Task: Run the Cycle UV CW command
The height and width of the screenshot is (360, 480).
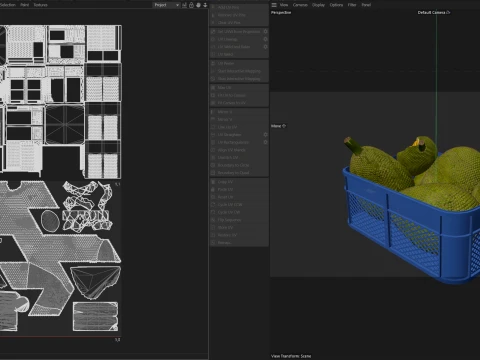Action: point(239,212)
